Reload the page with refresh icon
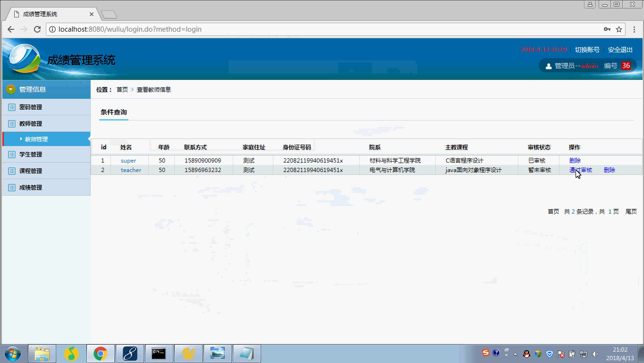644x363 pixels. [37, 29]
